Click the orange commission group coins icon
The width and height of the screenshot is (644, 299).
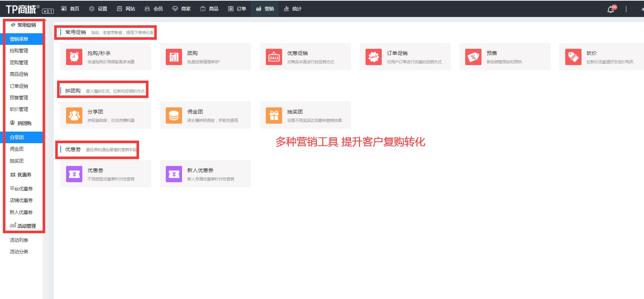pos(174,115)
